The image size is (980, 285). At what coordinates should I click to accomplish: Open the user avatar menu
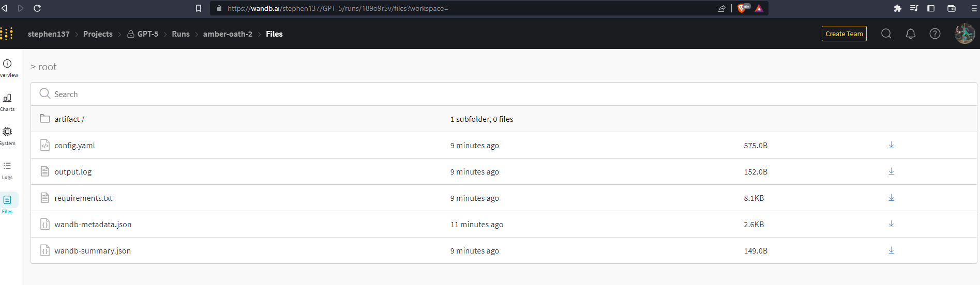coord(964,34)
